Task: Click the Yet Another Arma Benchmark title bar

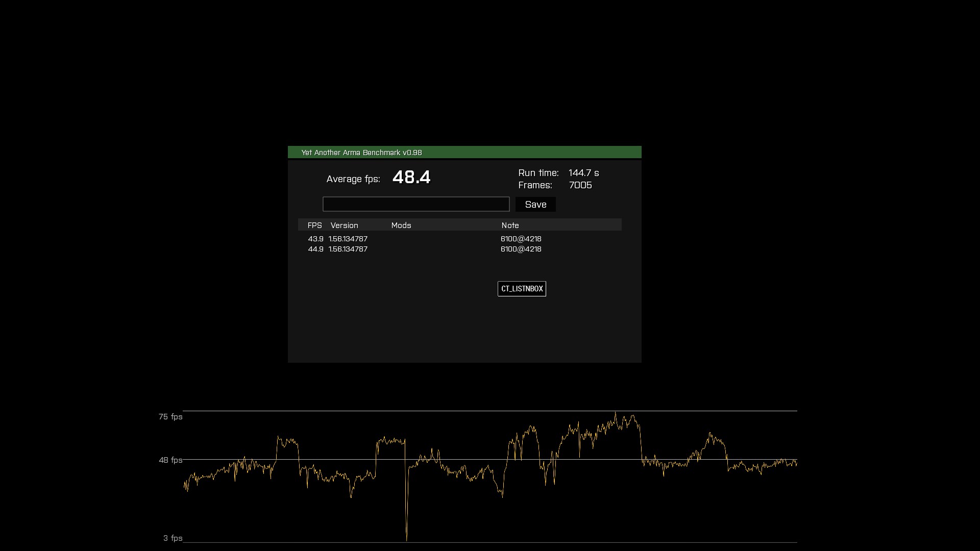Action: click(464, 153)
